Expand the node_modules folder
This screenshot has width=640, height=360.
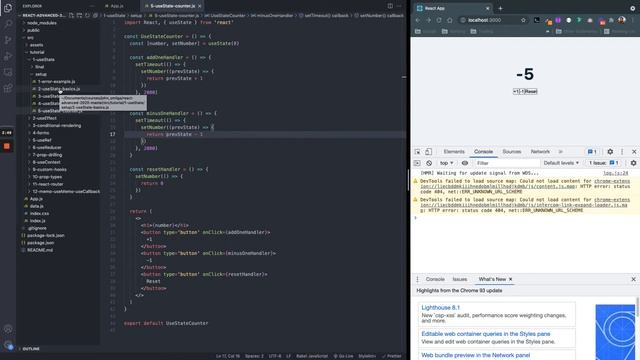(42, 23)
